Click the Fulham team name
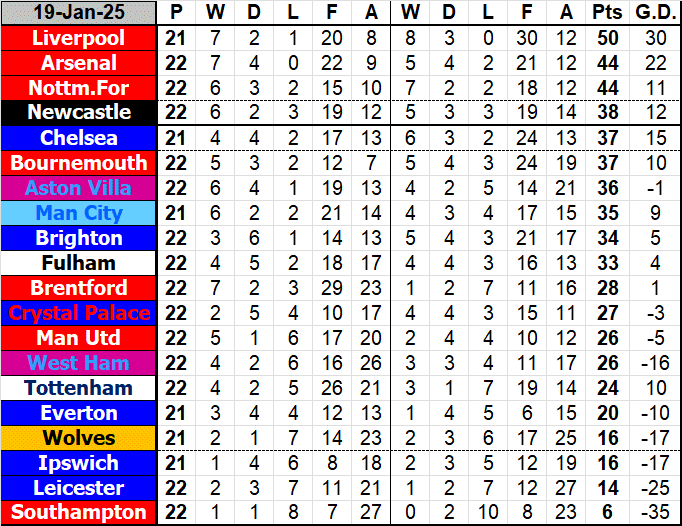Screen dimensions: 682x526 pos(79,263)
